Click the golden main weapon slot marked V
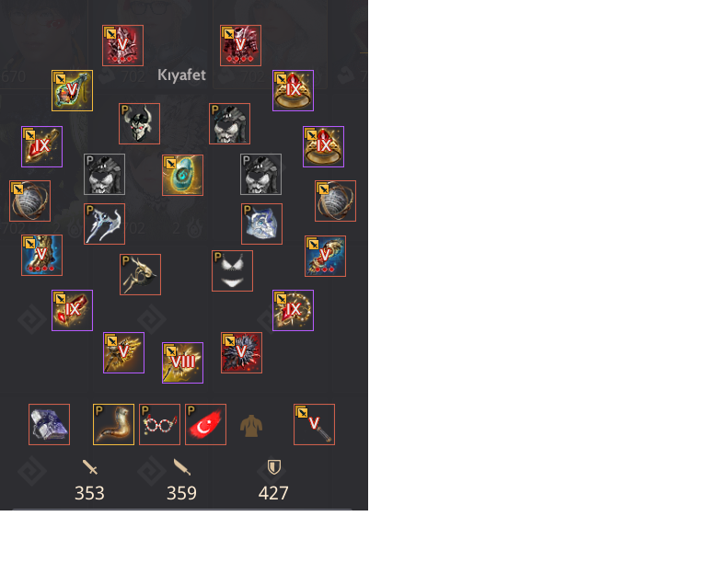The image size is (728, 585). coord(123,352)
